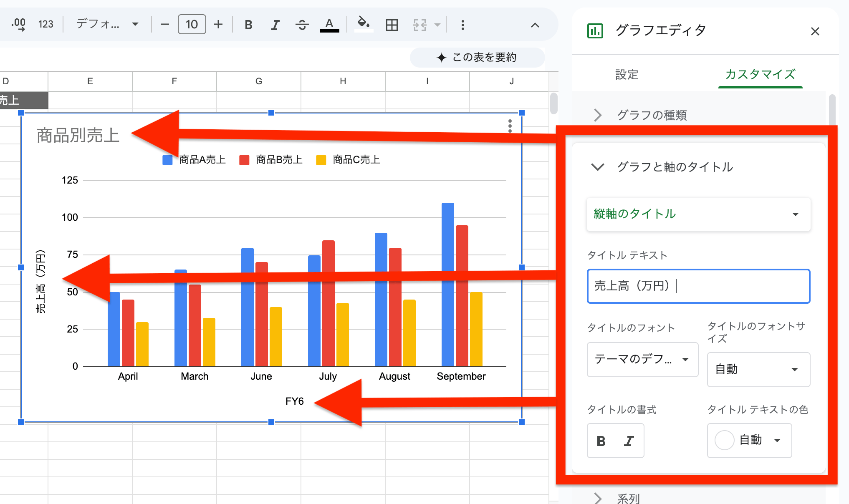849x504 pixels.
Task: Open the number format (123) menu
Action: (46, 24)
